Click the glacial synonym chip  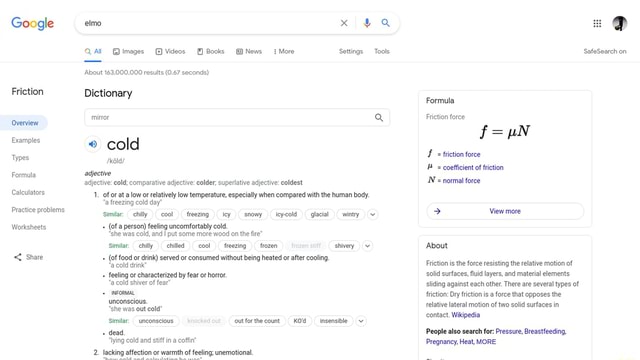[x=320, y=214]
